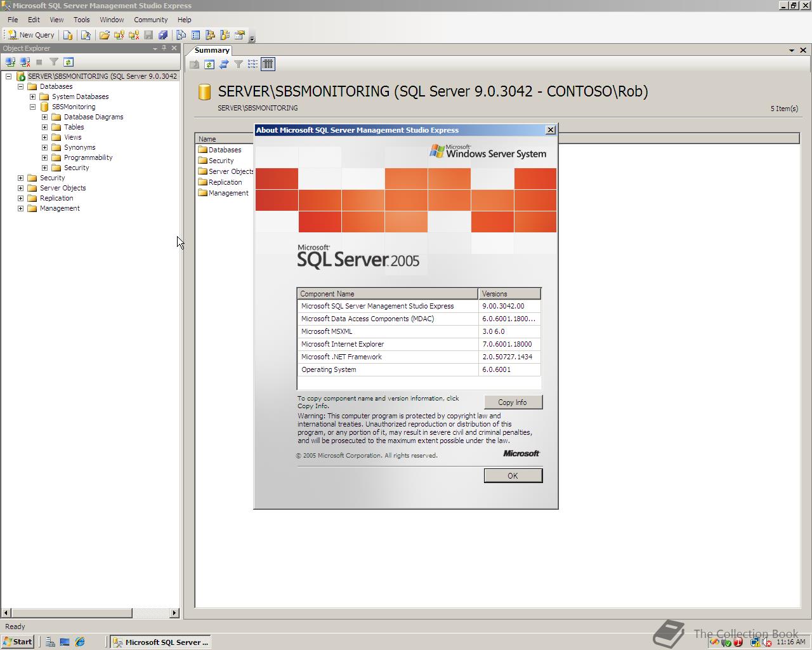Select Security under Object Explorer root
Viewport: 812px width, 650px height.
pyautogui.click(x=52, y=178)
